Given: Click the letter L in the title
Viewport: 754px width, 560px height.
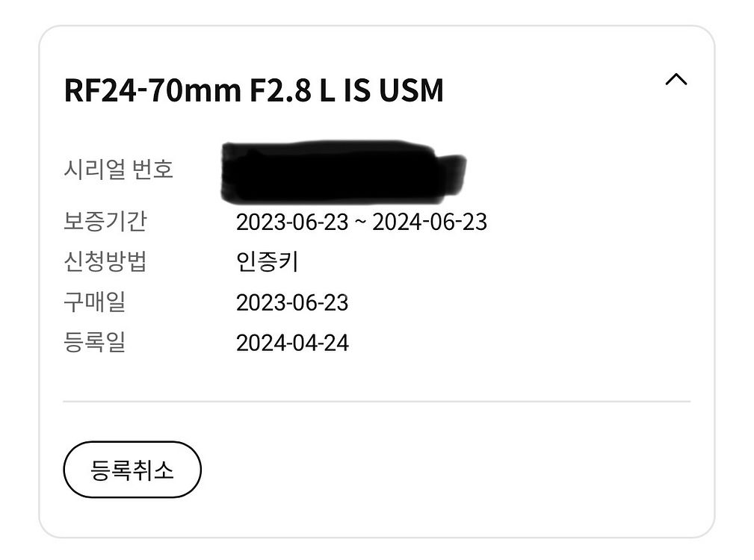Looking at the screenshot, I should pos(326,91).
